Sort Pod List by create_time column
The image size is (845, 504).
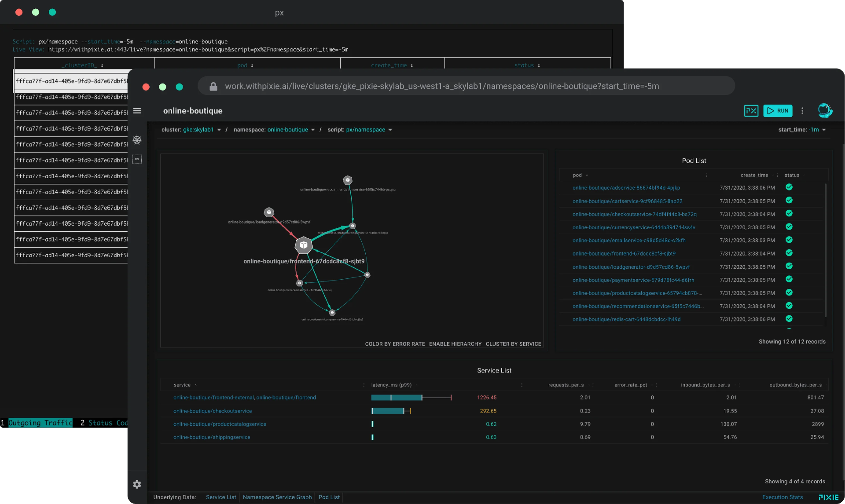pyautogui.click(x=754, y=175)
